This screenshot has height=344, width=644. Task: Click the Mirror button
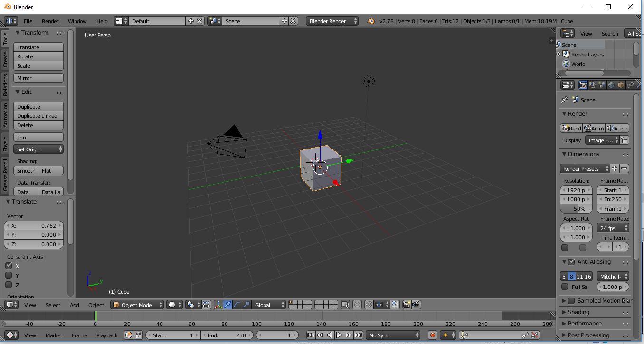point(38,78)
